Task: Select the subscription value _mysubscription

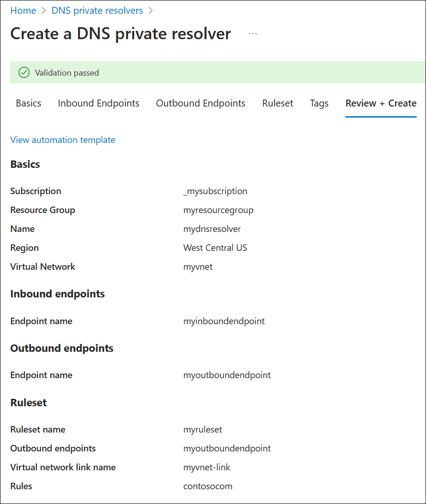Action: [x=215, y=191]
